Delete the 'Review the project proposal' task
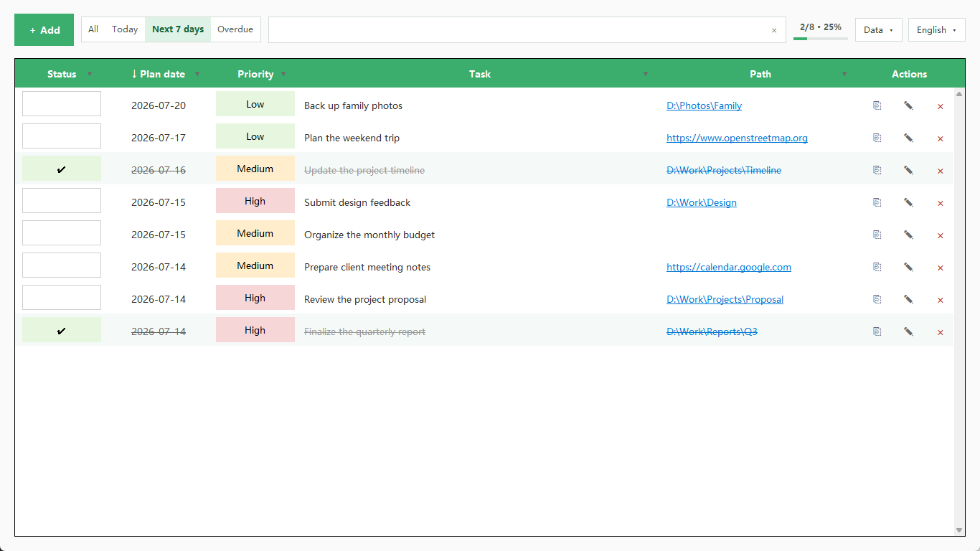Screen dimensions: 980x551 [941, 300]
